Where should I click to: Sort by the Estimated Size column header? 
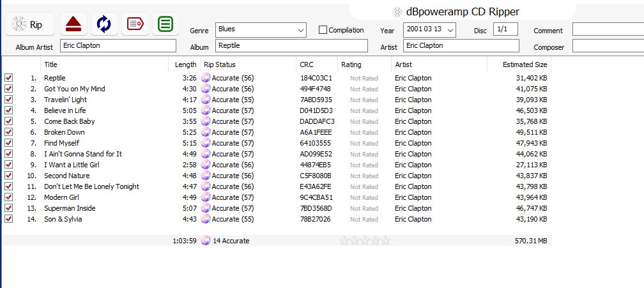point(524,64)
